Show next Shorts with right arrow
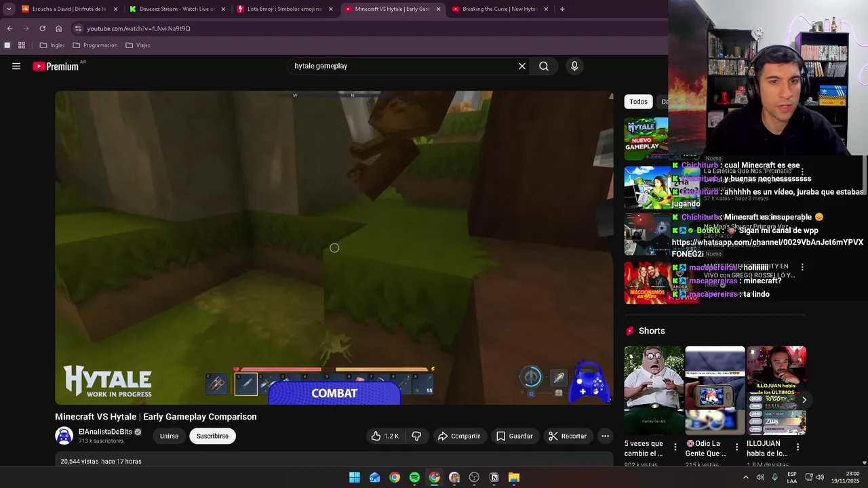The image size is (868, 488). click(804, 400)
